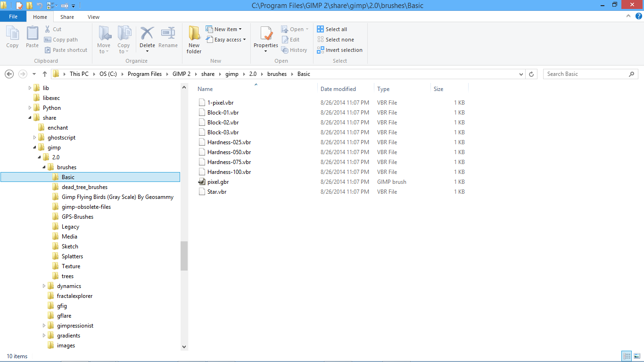
Task: Click Invert selection
Action: (339, 50)
